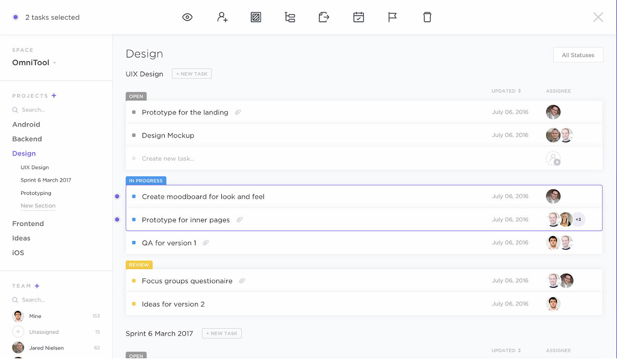The height and width of the screenshot is (364, 617).
Task: Collapse the IN PROGRESS status group
Action: (146, 181)
